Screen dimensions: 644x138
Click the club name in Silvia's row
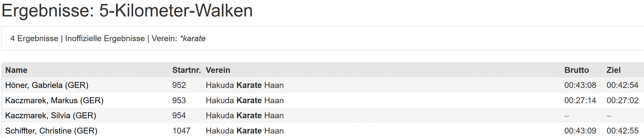tap(244, 115)
